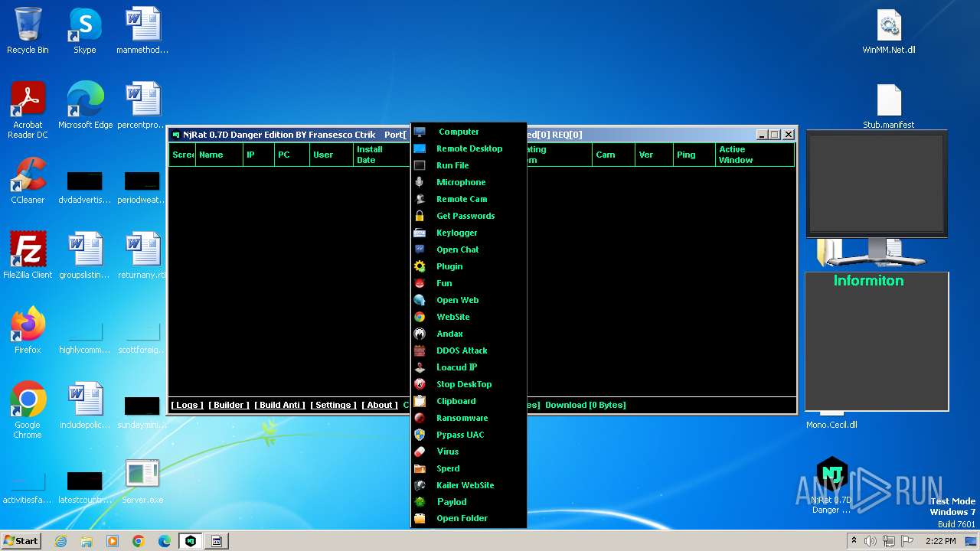980x551 pixels.
Task: Click the Cam column header
Action: [x=615, y=155]
